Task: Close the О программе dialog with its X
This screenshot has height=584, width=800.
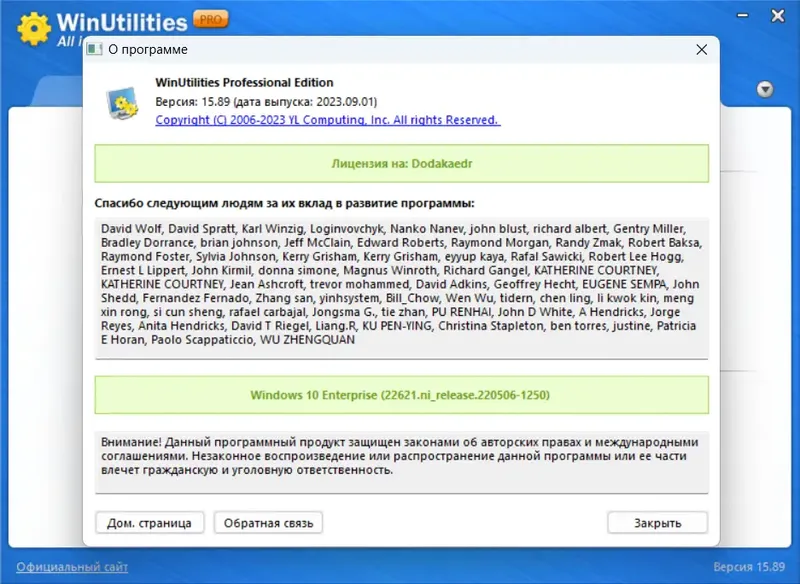Action: click(x=701, y=48)
